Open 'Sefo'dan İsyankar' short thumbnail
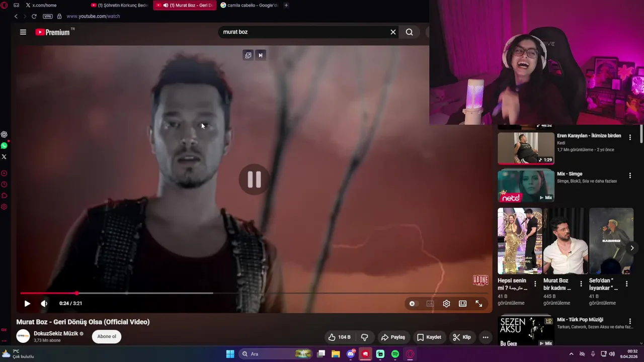Viewport: 644px width, 362px height. click(611, 241)
